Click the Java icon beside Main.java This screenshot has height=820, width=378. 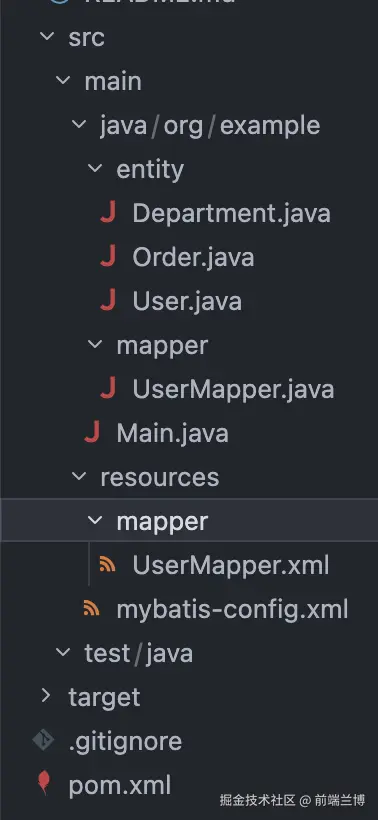pyautogui.click(x=91, y=432)
